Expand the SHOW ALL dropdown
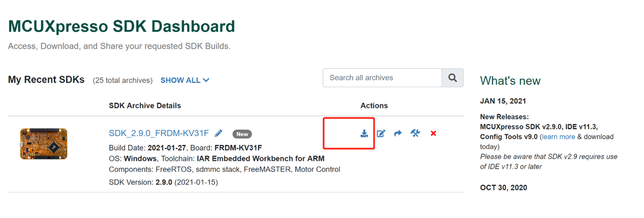The image size is (644, 218). pyautogui.click(x=185, y=80)
